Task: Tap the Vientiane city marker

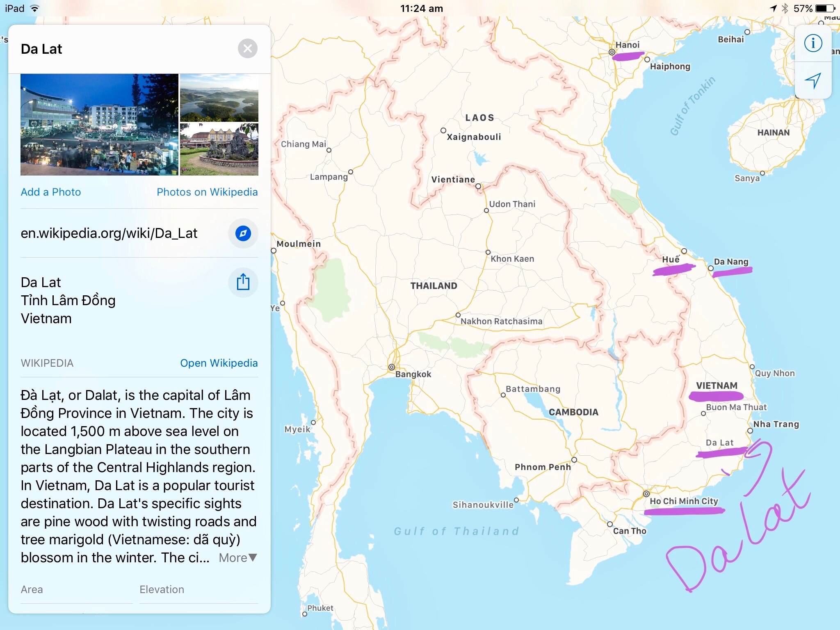Action: (478, 186)
